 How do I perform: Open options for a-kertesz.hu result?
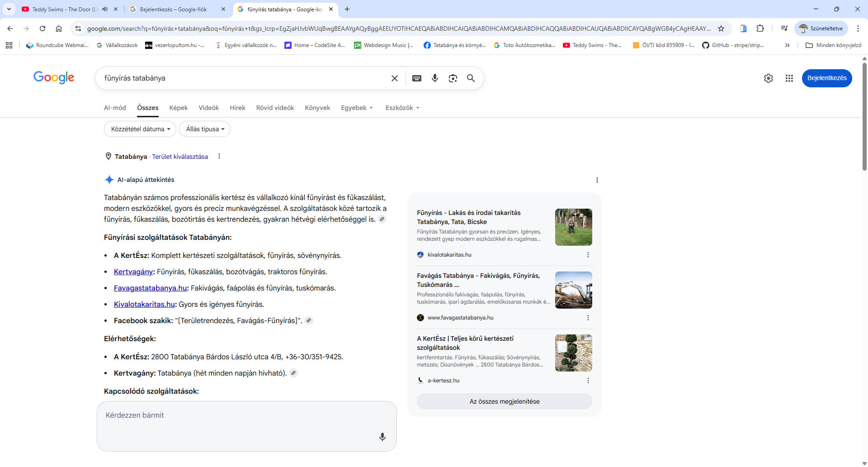click(588, 381)
